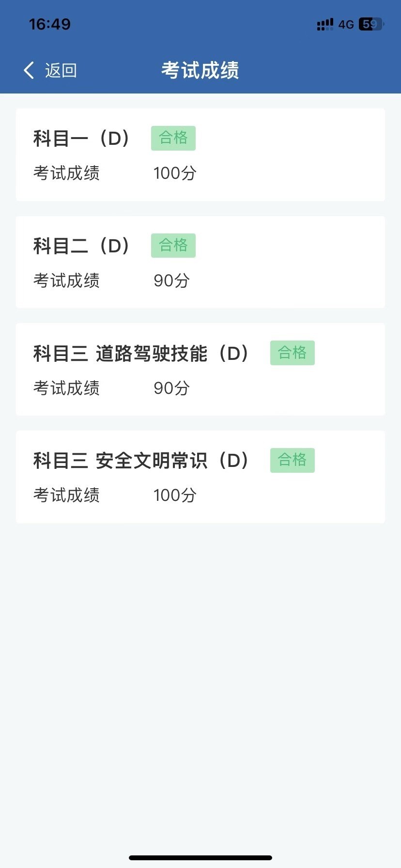Tap the battery level indicator
The width and height of the screenshot is (401, 868).
point(370,24)
